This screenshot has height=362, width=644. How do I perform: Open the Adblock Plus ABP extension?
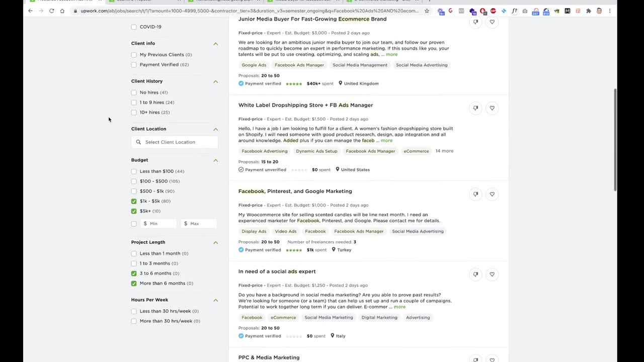click(x=493, y=11)
